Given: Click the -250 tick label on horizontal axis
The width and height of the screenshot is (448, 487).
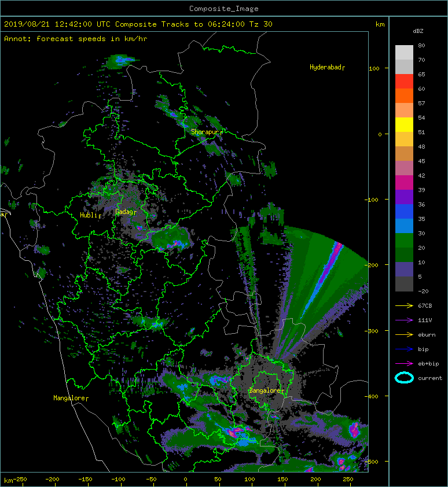Looking at the screenshot, I should point(20,479).
